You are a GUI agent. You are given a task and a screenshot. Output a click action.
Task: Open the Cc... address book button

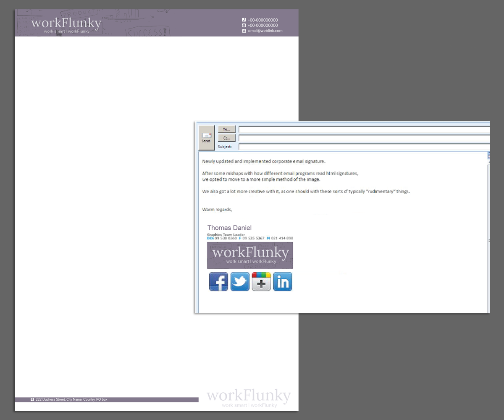pos(226,138)
